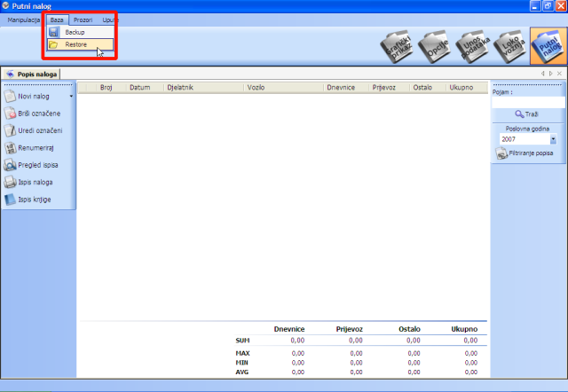Restore down the Putni nalog window

(x=548, y=6)
